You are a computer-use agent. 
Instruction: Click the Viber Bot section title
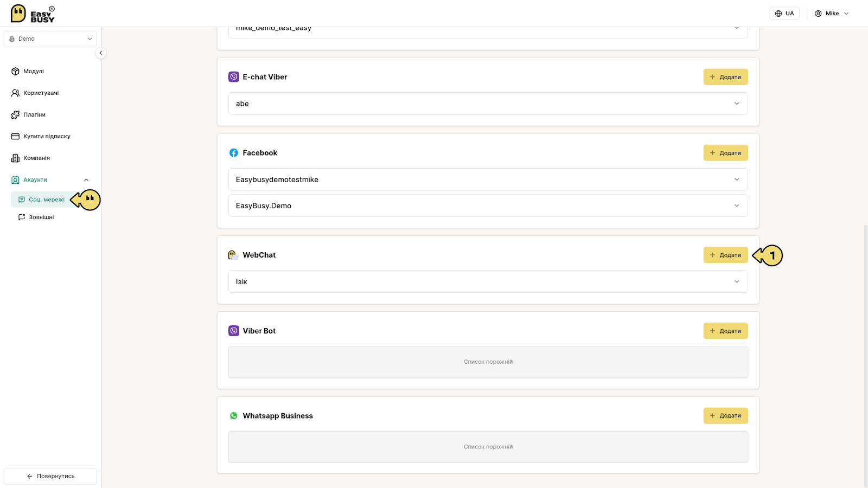(259, 331)
